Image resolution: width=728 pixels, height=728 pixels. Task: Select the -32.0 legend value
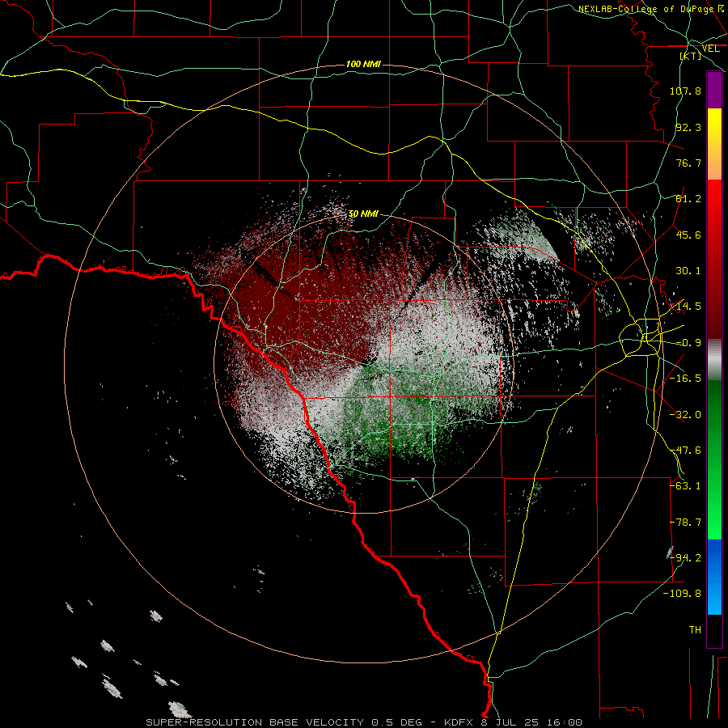click(685, 415)
